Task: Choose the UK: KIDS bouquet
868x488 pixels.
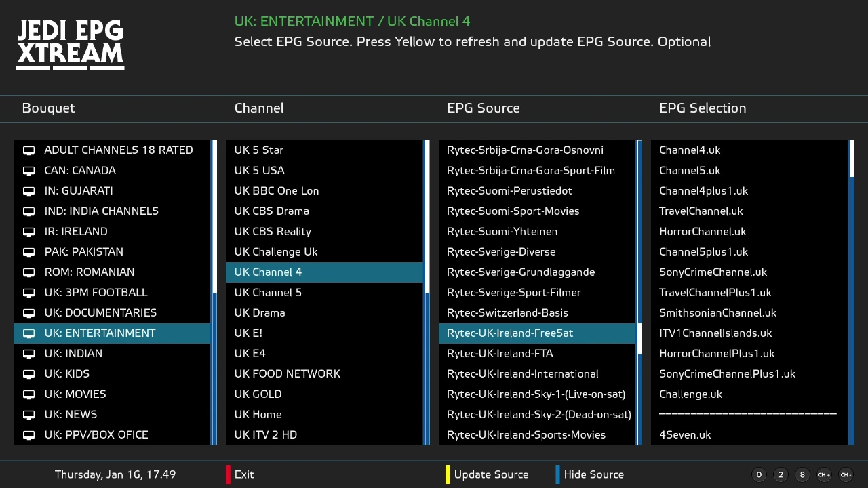Action: point(112,374)
